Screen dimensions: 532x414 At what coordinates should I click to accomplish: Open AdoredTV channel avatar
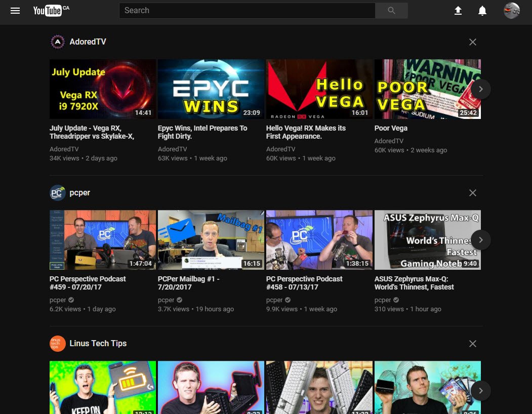58,42
